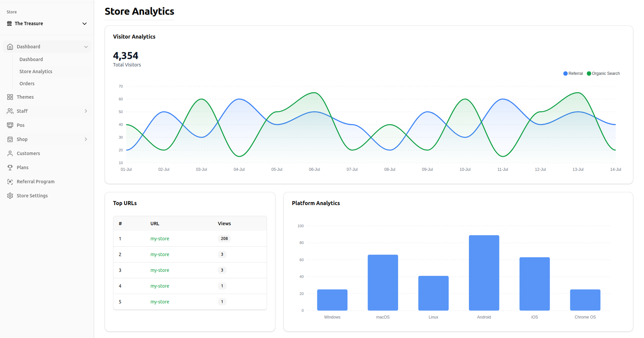Click the Store Settings gear icon
This screenshot has height=338, width=644.
pos(10,196)
